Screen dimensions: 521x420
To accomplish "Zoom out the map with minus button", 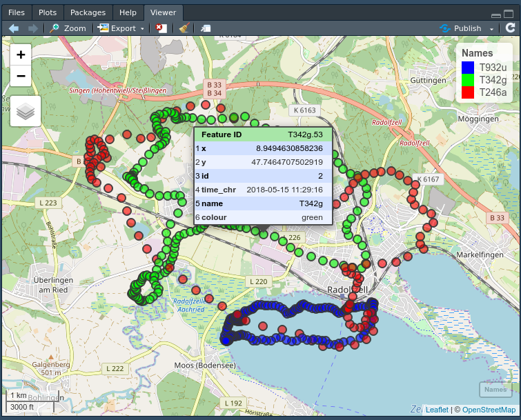I will 21,76.
